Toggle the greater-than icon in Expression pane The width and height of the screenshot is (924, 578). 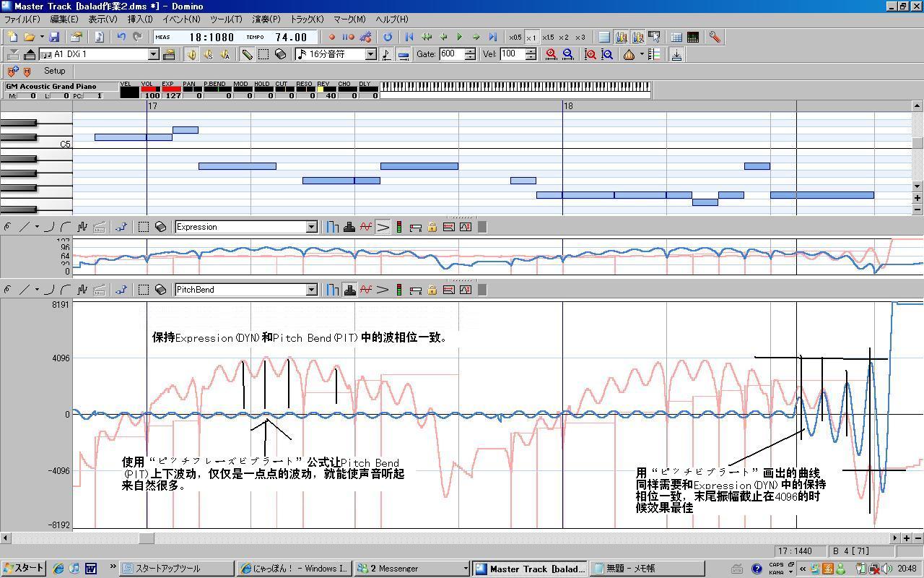pyautogui.click(x=383, y=227)
